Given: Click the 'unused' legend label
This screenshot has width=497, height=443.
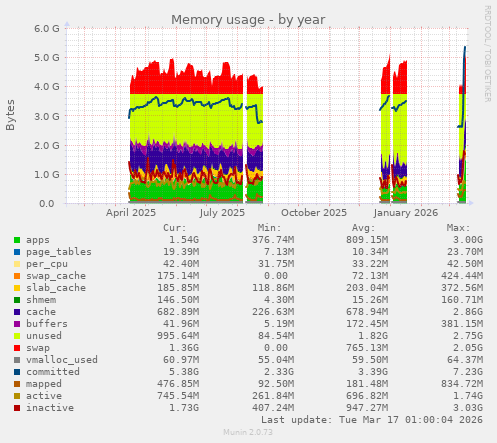Looking at the screenshot, I should [x=44, y=336].
